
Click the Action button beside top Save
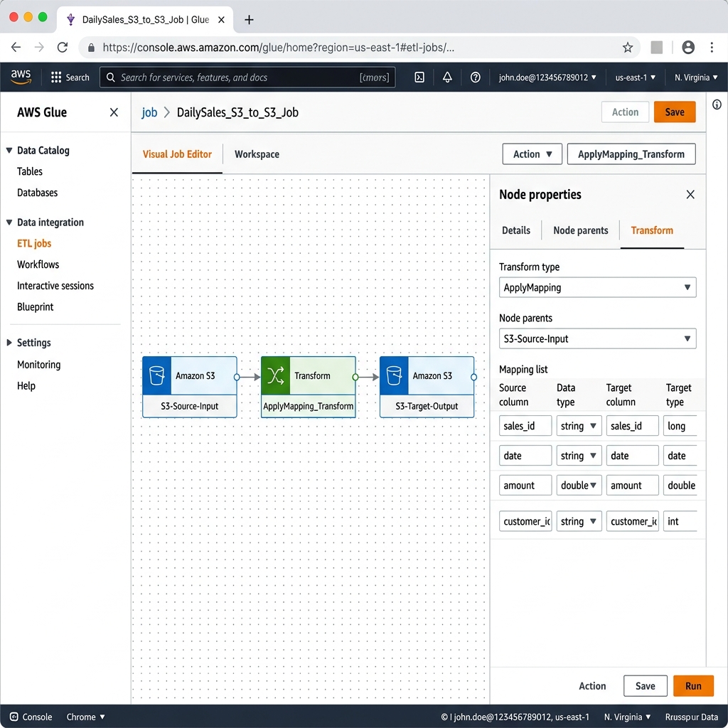pos(625,112)
